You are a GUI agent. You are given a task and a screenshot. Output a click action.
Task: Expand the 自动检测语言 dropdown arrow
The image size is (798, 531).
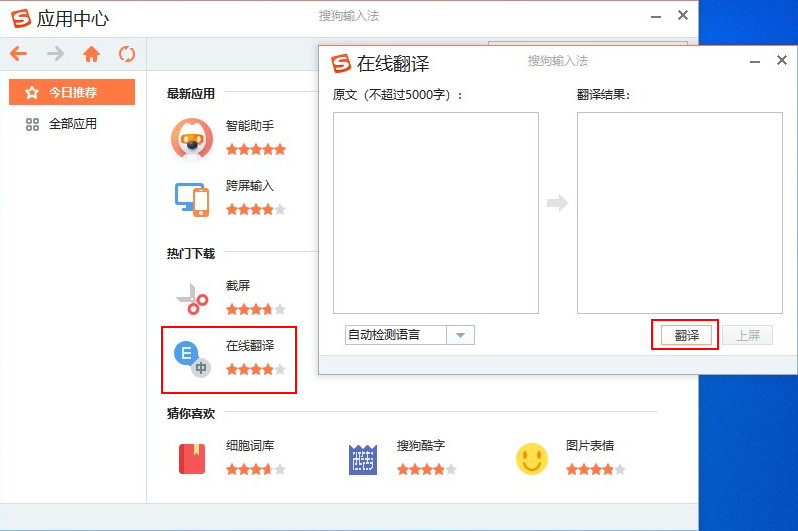point(461,335)
